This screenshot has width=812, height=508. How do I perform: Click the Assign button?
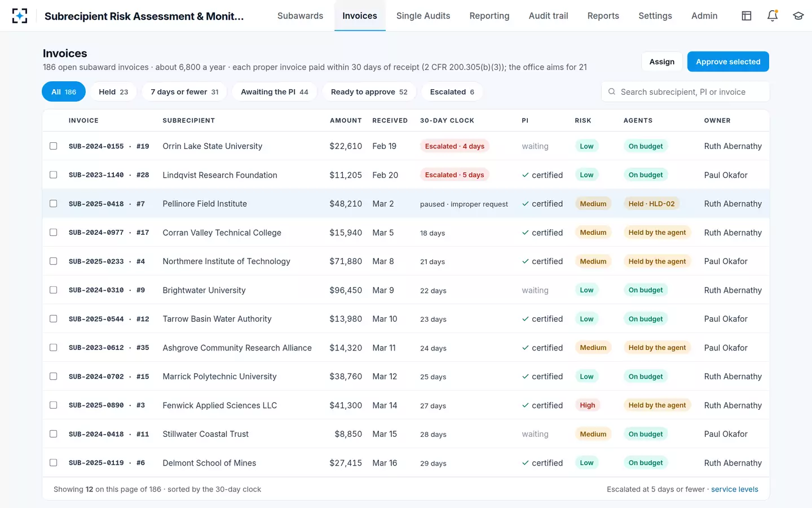point(662,62)
